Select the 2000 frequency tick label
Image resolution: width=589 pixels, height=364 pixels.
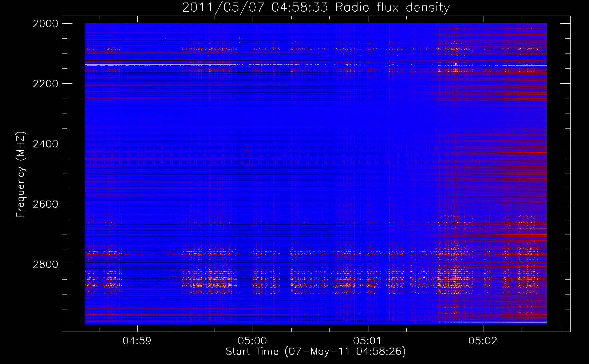tap(46, 24)
